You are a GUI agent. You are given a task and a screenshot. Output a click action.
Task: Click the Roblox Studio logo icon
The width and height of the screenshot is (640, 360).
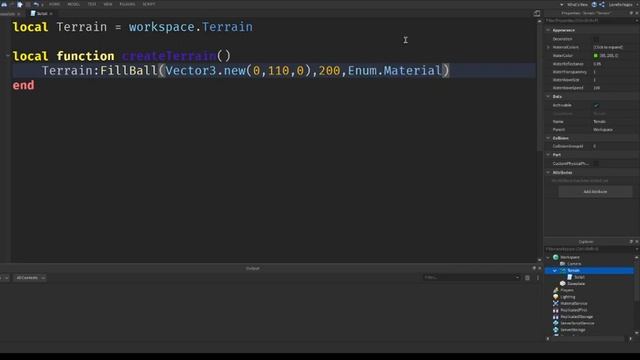coord(4,4)
